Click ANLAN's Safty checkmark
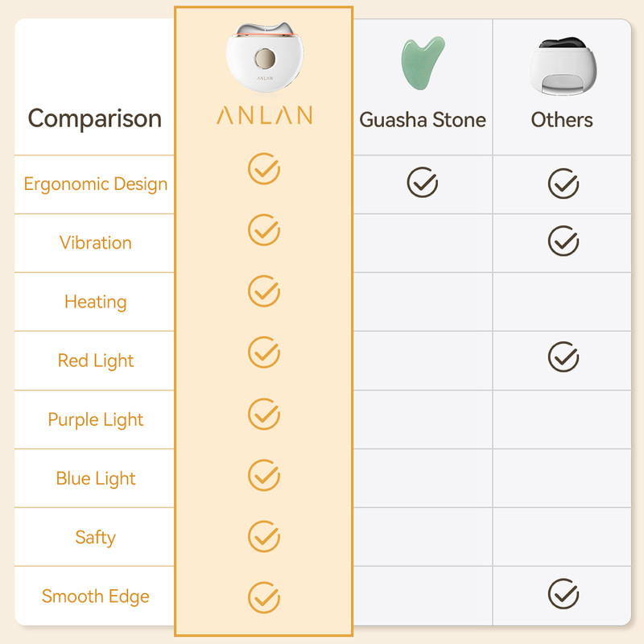This screenshot has height=644, width=644. coord(263,536)
